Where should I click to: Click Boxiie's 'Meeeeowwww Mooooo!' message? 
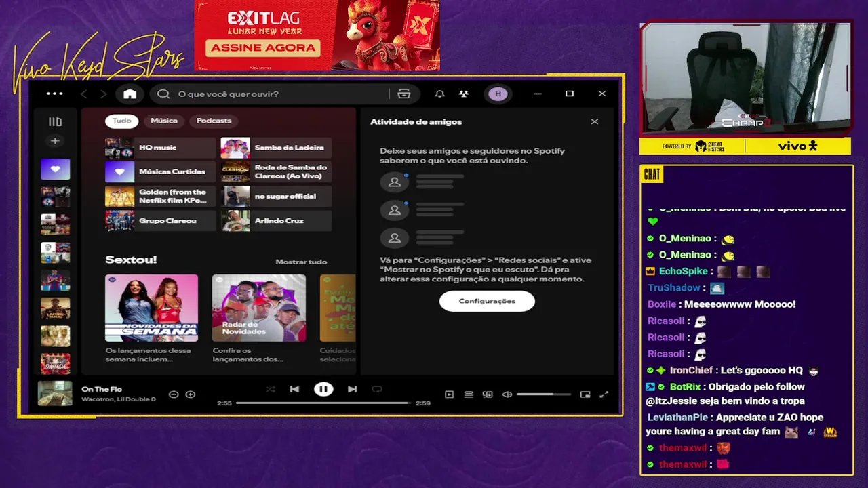pos(740,304)
